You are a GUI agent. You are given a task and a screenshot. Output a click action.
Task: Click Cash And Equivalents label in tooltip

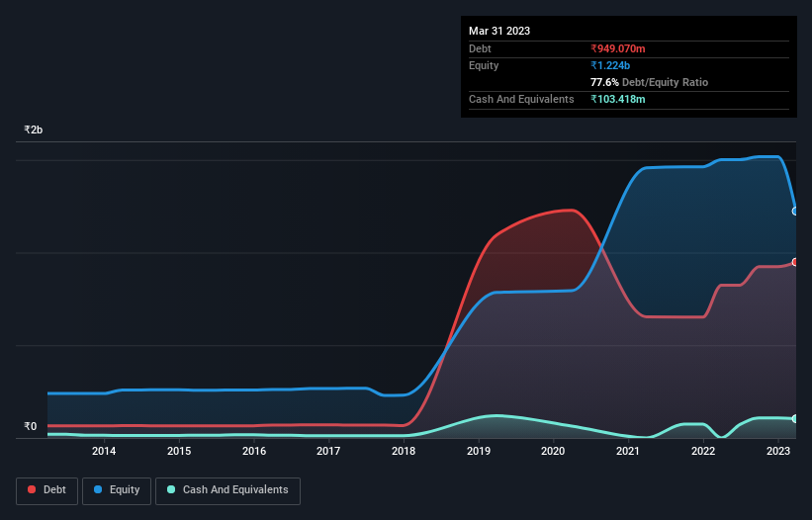coord(521,99)
